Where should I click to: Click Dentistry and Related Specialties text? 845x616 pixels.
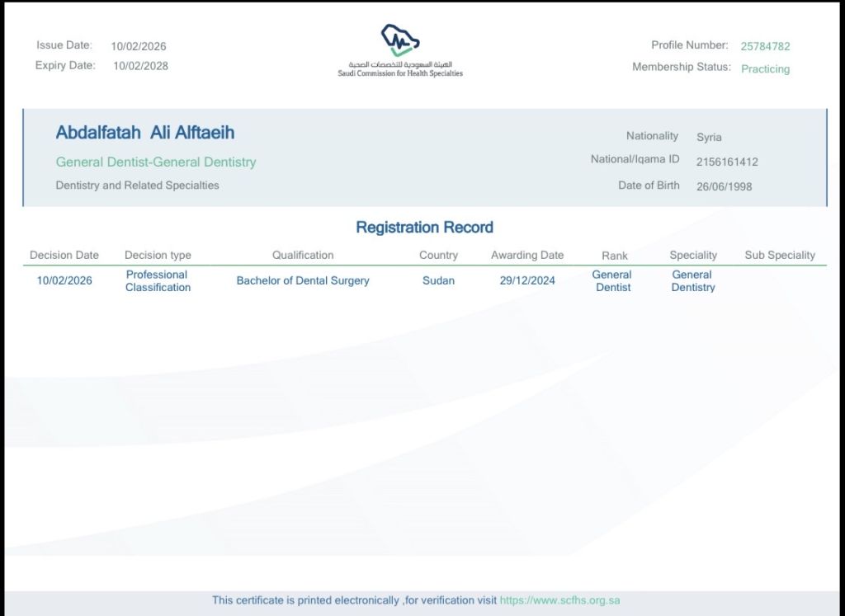coord(137,186)
